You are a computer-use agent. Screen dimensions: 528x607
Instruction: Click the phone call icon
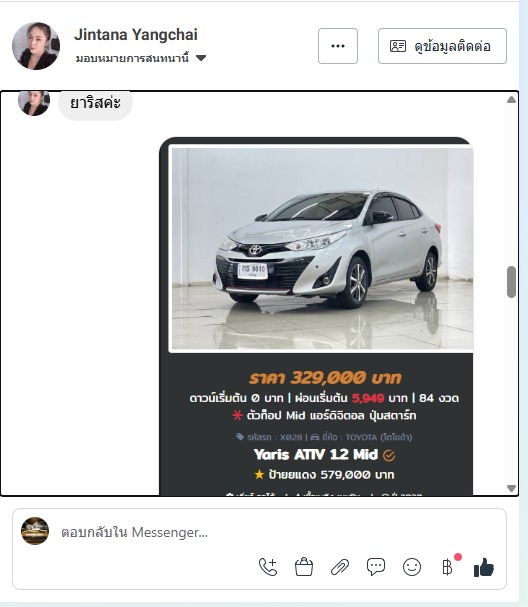tap(268, 567)
